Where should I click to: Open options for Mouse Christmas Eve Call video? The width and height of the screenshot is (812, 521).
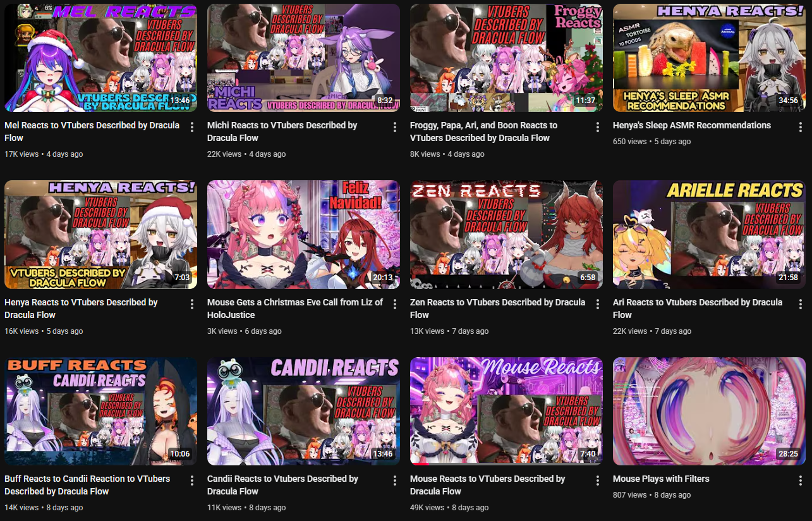pos(395,305)
